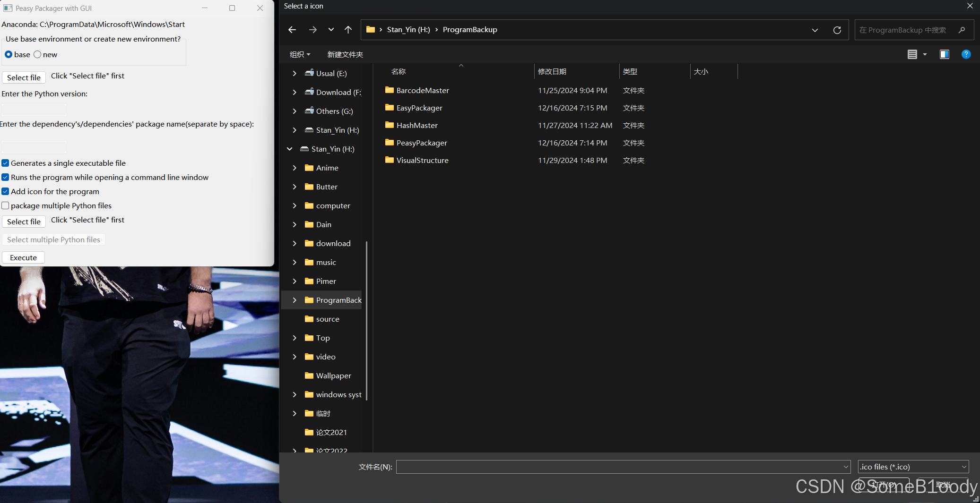The height and width of the screenshot is (503, 980).
Task: Open the .ico files type dropdown
Action: 913,467
